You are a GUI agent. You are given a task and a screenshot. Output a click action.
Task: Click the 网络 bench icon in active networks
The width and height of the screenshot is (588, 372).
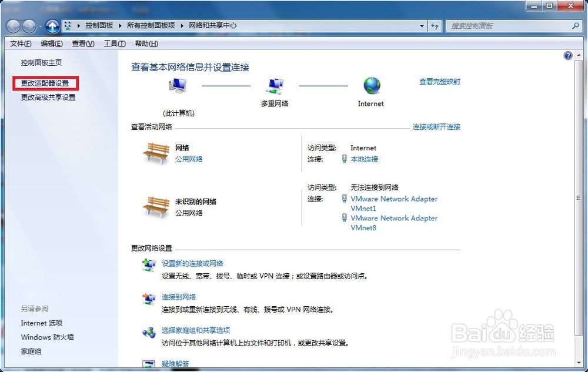click(155, 152)
